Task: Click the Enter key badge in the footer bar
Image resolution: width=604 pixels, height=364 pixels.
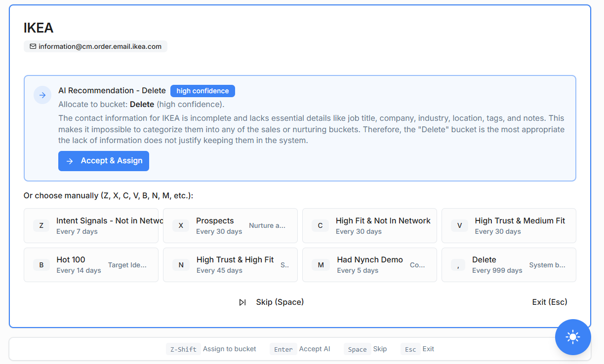Action: pos(283,349)
